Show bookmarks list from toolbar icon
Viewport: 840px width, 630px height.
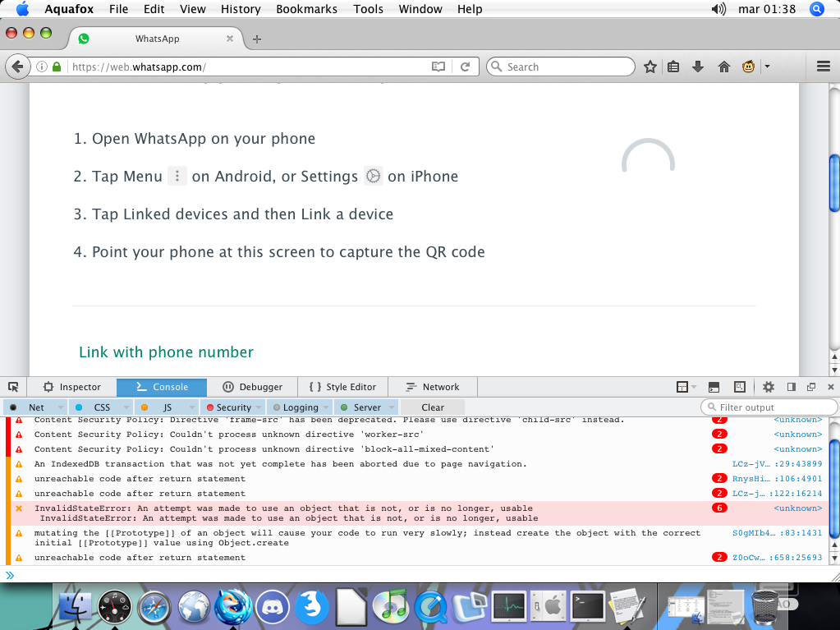click(673, 67)
